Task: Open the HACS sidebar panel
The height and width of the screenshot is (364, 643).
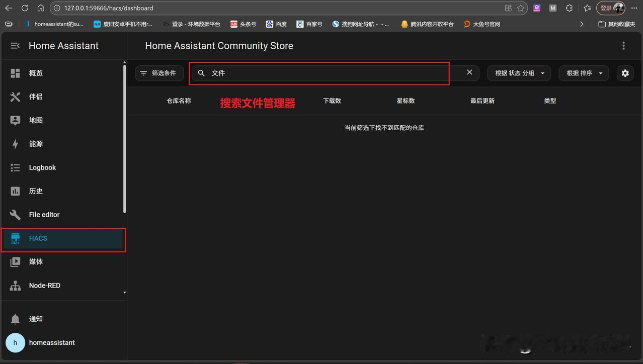Action: coord(38,238)
